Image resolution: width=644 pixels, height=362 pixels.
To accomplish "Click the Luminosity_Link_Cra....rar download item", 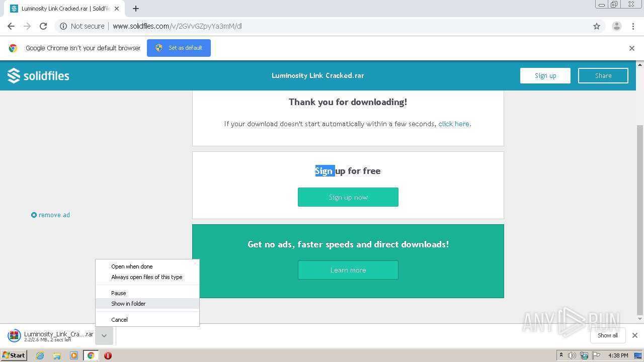I will coord(50,336).
